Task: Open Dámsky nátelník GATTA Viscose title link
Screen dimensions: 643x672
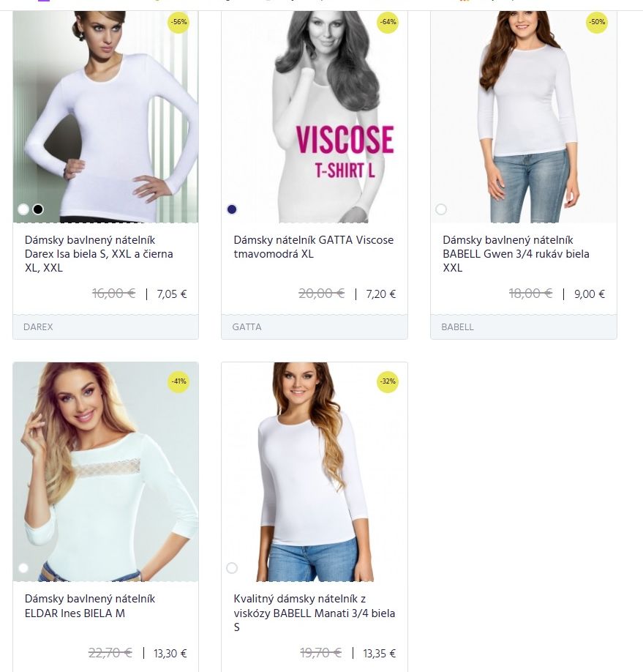Action: click(x=314, y=247)
